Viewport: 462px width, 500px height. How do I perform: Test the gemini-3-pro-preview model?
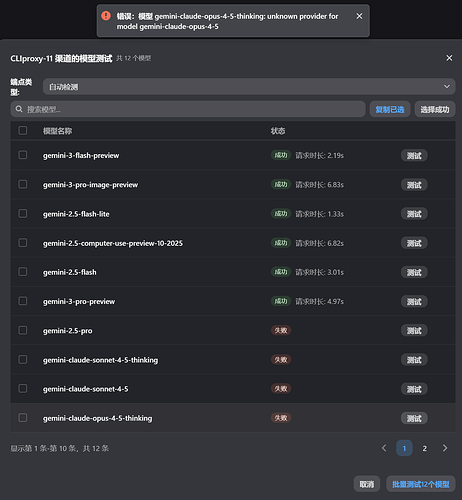[414, 301]
